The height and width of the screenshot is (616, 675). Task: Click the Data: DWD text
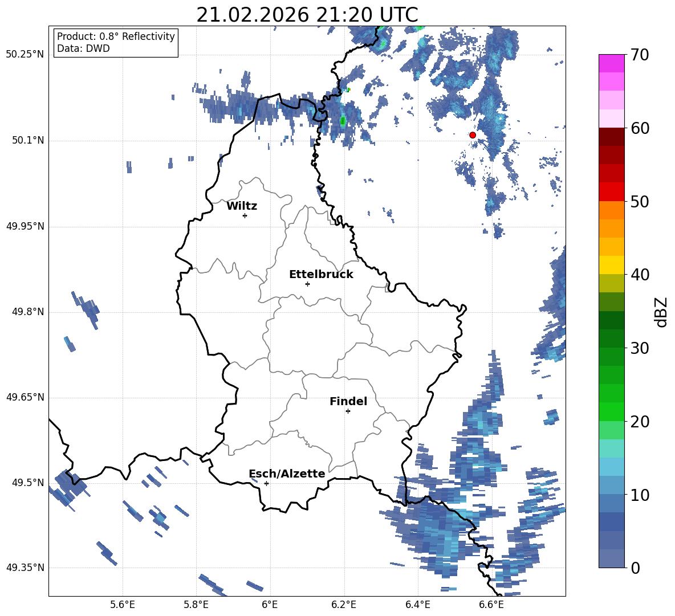[83, 48]
